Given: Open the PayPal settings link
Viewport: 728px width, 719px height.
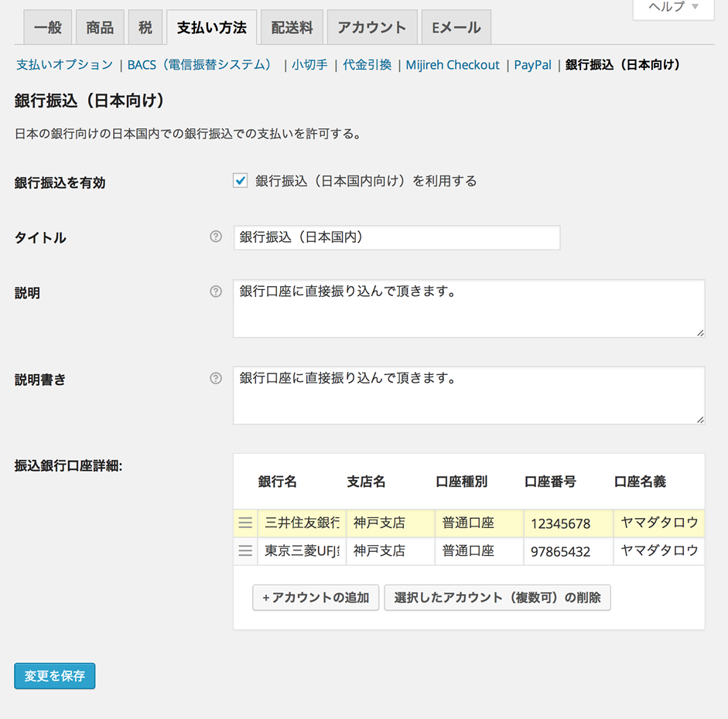Looking at the screenshot, I should [532, 64].
